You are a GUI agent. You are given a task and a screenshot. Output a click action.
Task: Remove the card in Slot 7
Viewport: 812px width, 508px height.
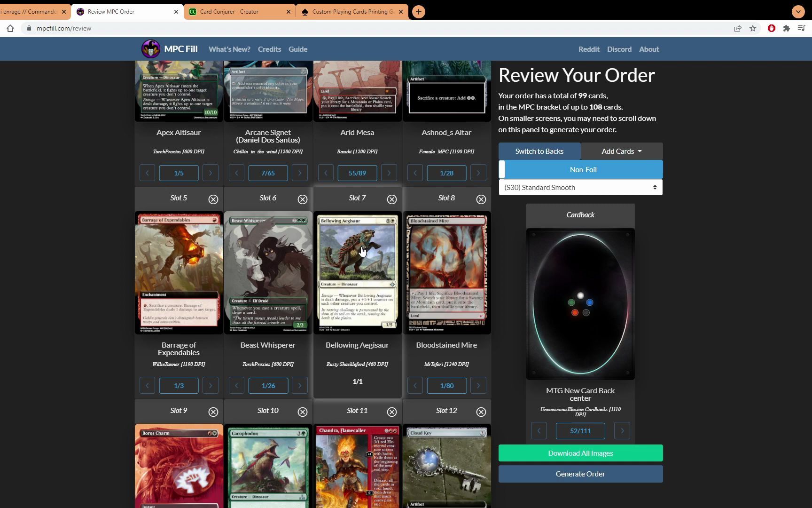pyautogui.click(x=392, y=199)
